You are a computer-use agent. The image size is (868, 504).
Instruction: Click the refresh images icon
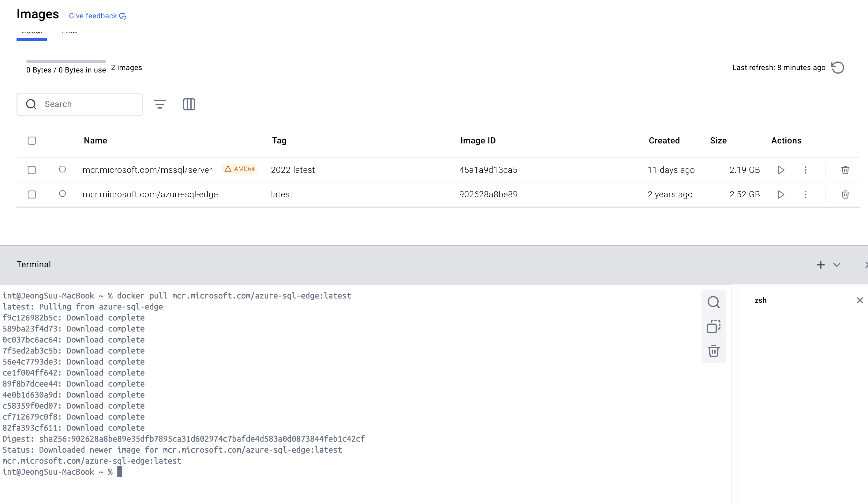pyautogui.click(x=837, y=68)
